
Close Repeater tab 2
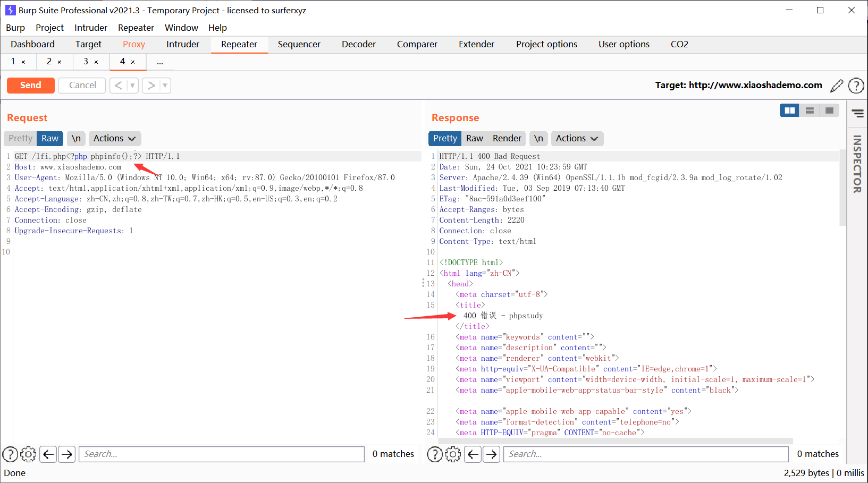click(60, 62)
